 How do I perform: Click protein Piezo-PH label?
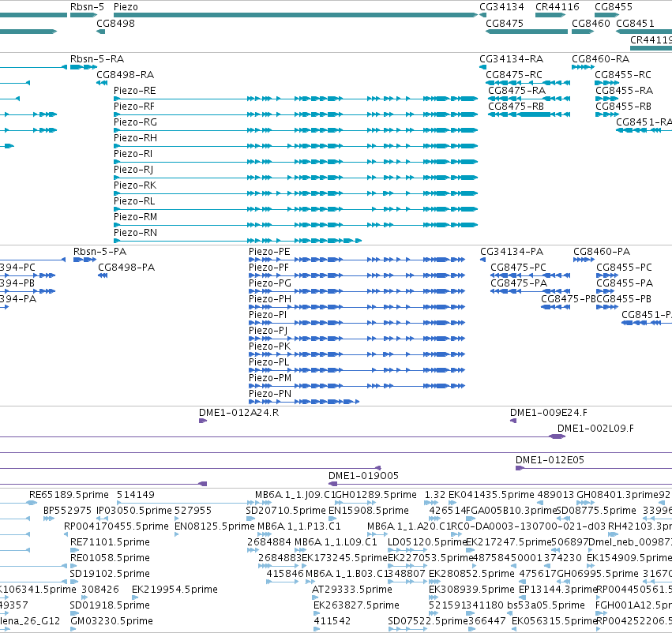(270, 299)
